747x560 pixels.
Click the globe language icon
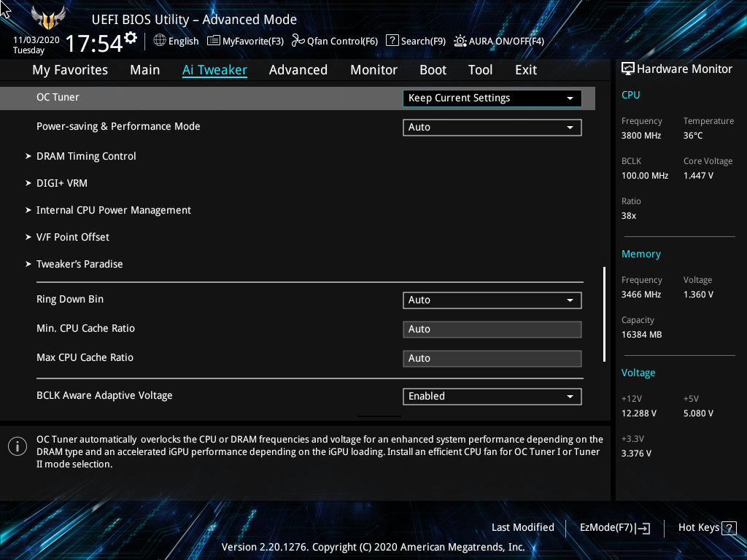[x=160, y=41]
